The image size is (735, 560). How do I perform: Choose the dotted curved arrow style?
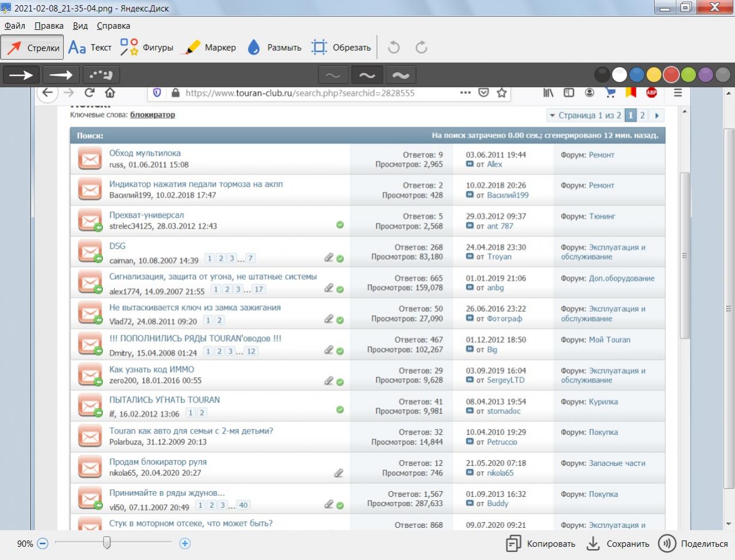coord(101,75)
